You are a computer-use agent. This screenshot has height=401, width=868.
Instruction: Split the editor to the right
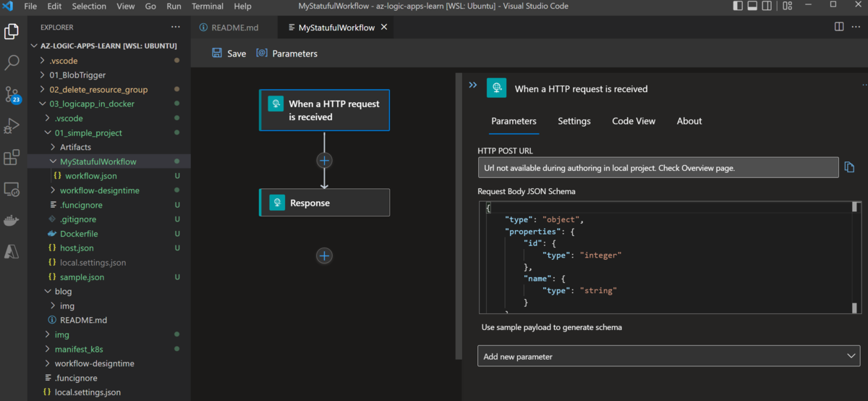point(839,27)
